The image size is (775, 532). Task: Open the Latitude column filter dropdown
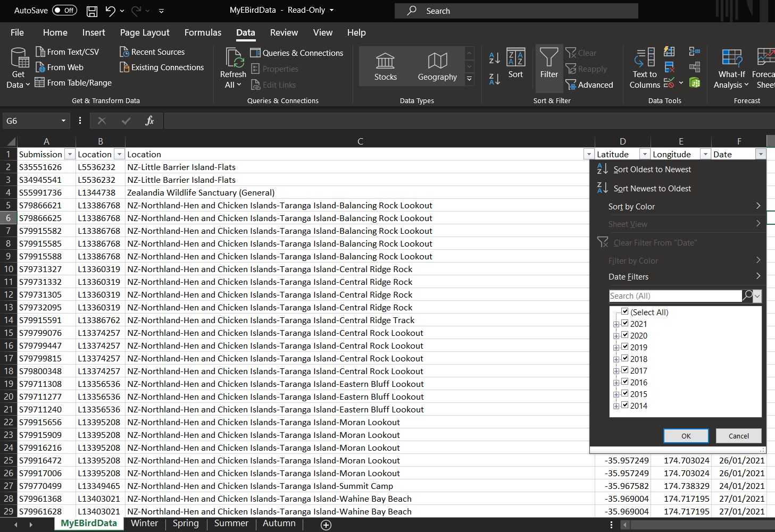pos(644,154)
